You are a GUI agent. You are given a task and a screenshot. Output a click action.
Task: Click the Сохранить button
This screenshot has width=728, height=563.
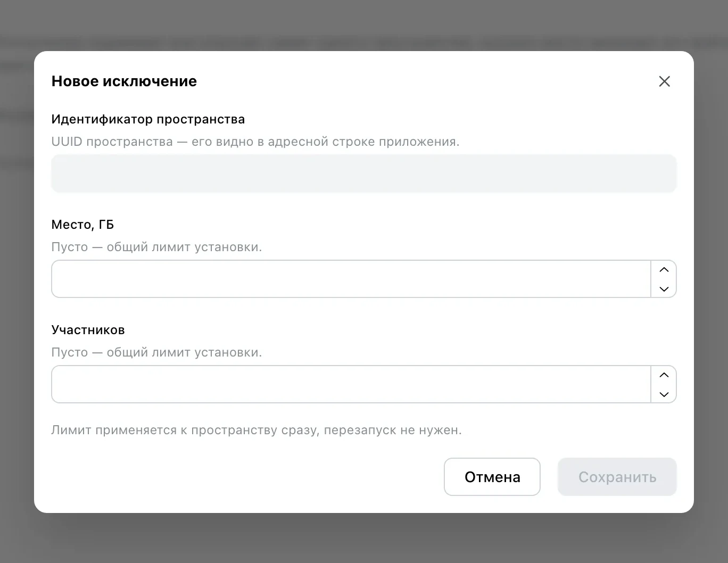click(617, 477)
